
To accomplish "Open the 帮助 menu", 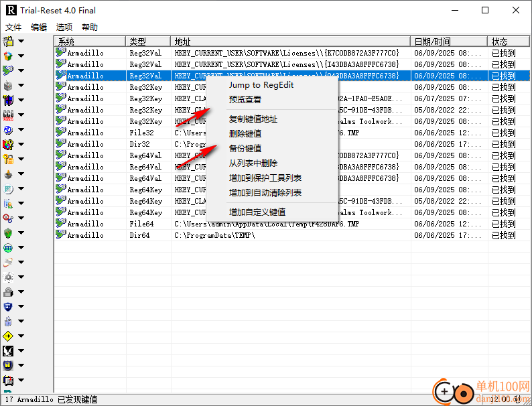I will tap(90, 27).
